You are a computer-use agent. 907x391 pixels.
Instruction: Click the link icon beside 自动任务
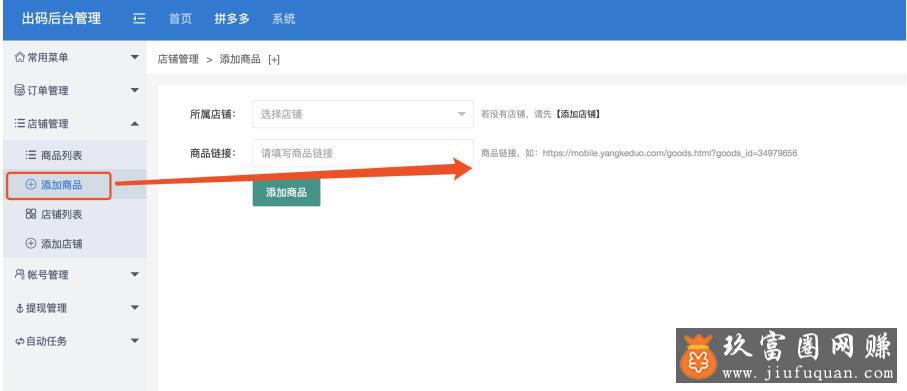(20, 341)
